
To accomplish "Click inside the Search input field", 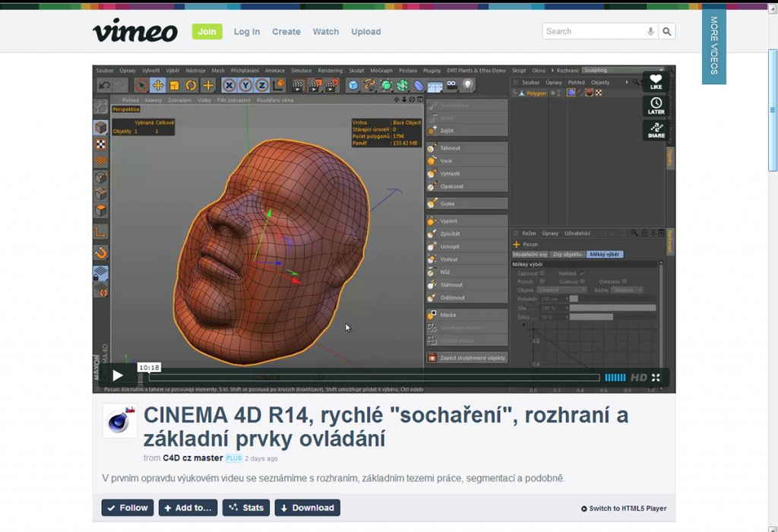I will (x=594, y=31).
